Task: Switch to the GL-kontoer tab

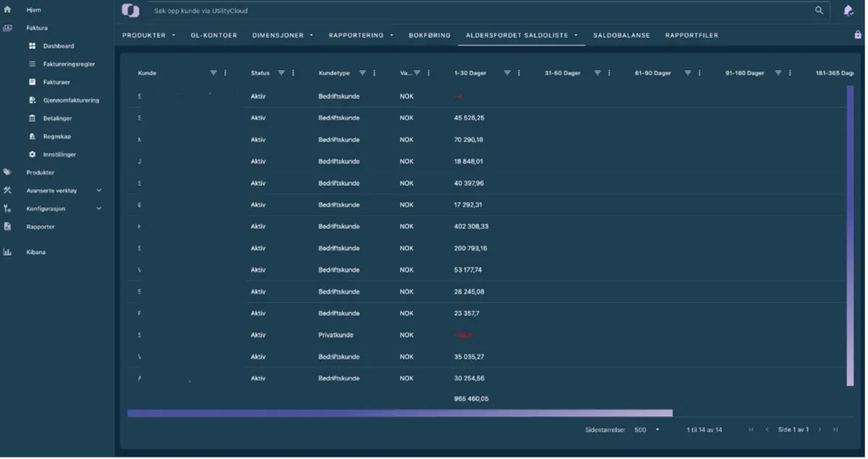Action: click(x=213, y=35)
